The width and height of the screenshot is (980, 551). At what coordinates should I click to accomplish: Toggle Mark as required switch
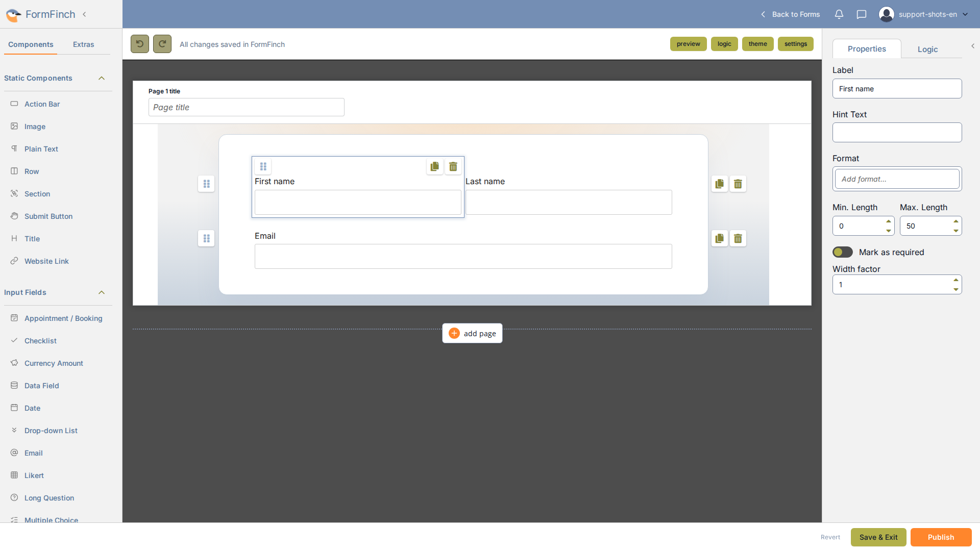click(x=843, y=252)
